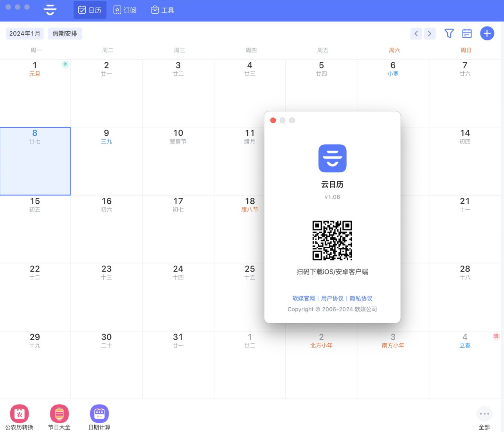The height and width of the screenshot is (432, 504).
Task: Select January 9 三九
Action: [x=106, y=161]
